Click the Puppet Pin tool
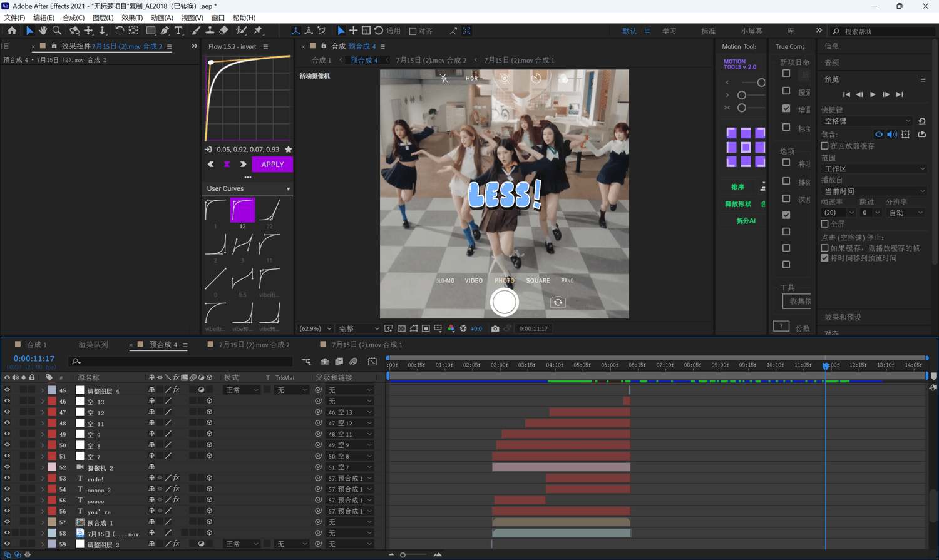The image size is (939, 560). coord(258,31)
